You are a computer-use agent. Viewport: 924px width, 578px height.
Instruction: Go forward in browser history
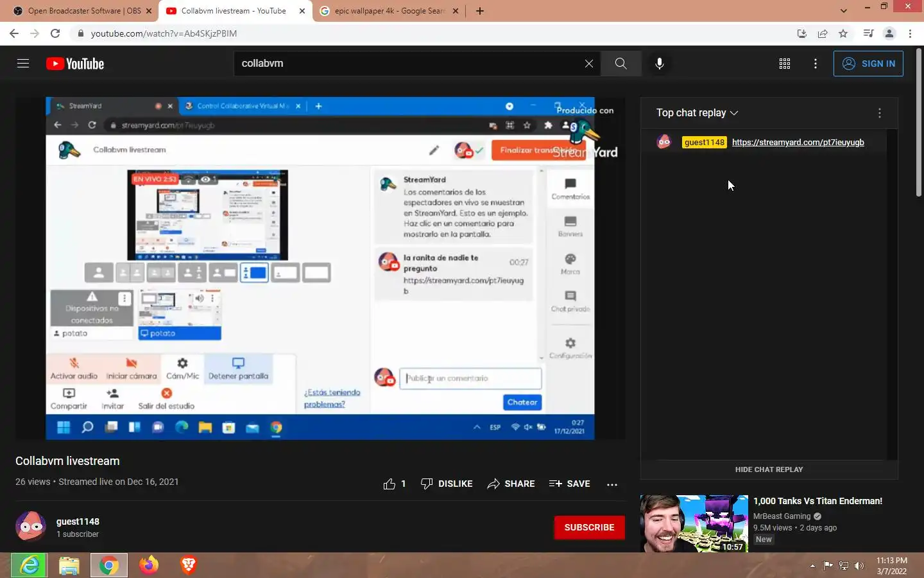[35, 33]
